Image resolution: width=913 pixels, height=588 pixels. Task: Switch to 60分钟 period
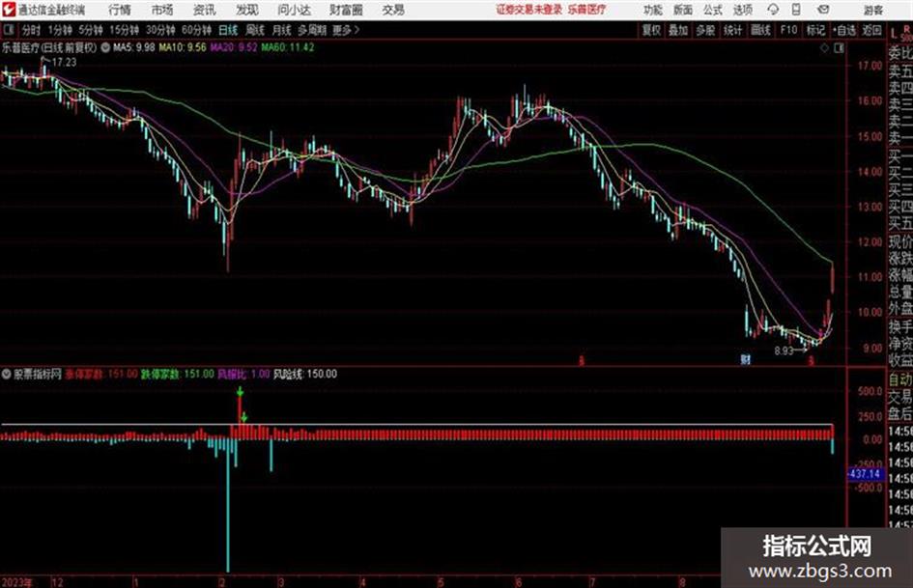pyautogui.click(x=196, y=30)
